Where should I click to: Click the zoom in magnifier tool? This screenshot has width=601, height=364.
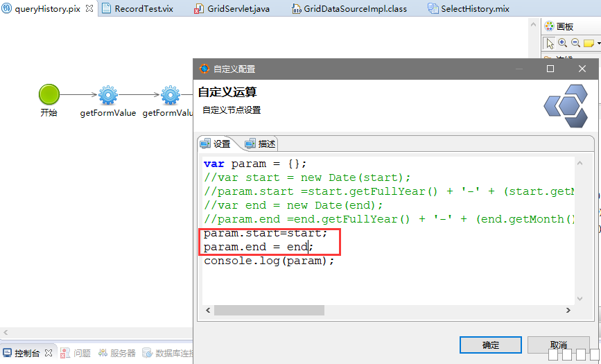(562, 43)
